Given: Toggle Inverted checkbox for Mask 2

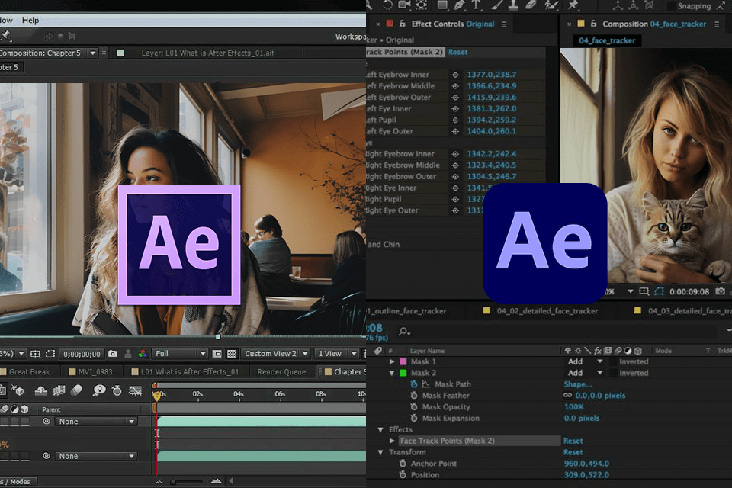Looking at the screenshot, I should click(612, 373).
